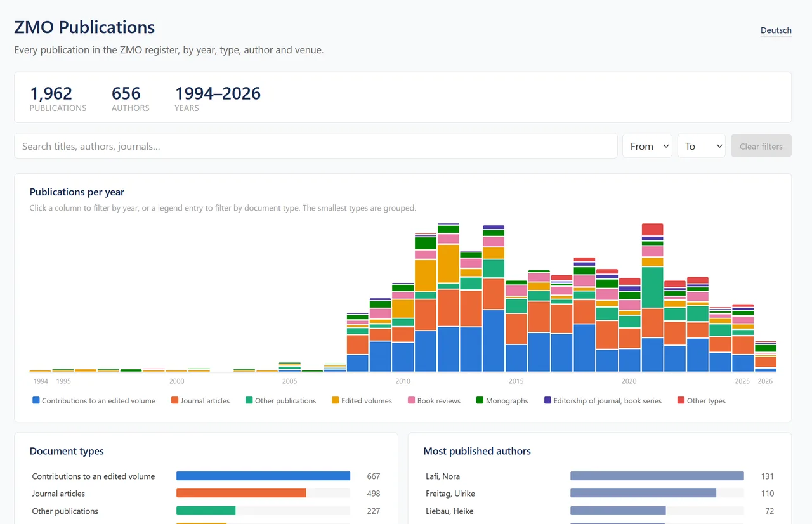Click the 131 count beside Lafi, Nora
Image resolution: width=812 pixels, height=524 pixels.
(x=767, y=476)
